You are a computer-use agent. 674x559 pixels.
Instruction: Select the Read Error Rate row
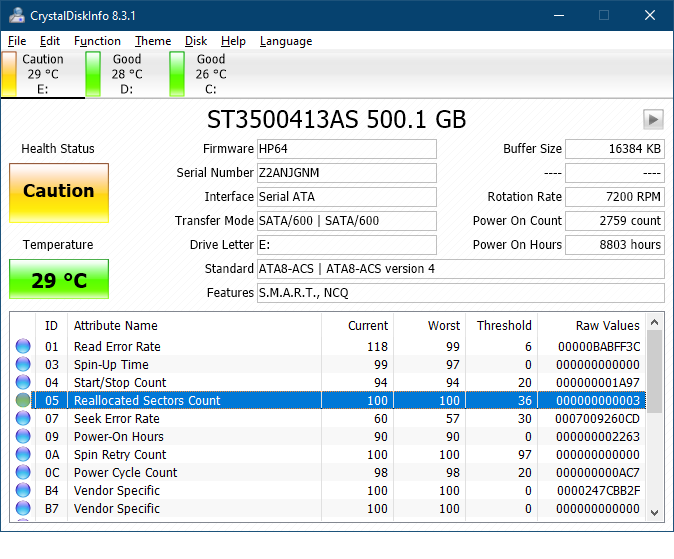pyautogui.click(x=328, y=347)
